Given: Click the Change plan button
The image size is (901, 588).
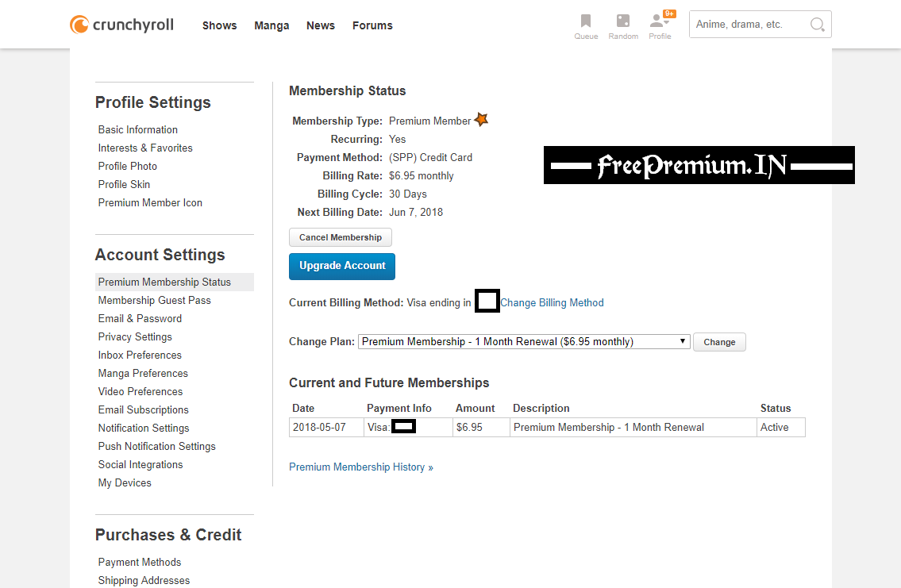Looking at the screenshot, I should [x=719, y=342].
